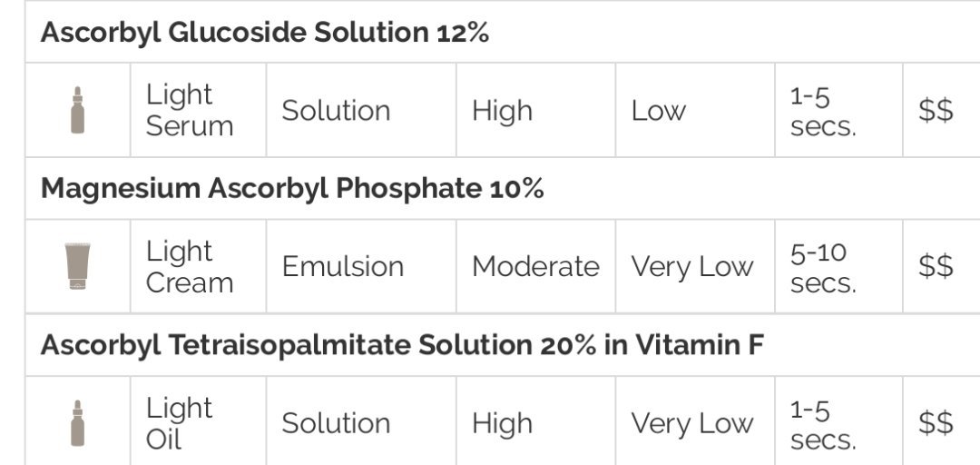980x465 pixels.
Task: Click the $$ price in the Light Cream row
Action: coord(936,267)
